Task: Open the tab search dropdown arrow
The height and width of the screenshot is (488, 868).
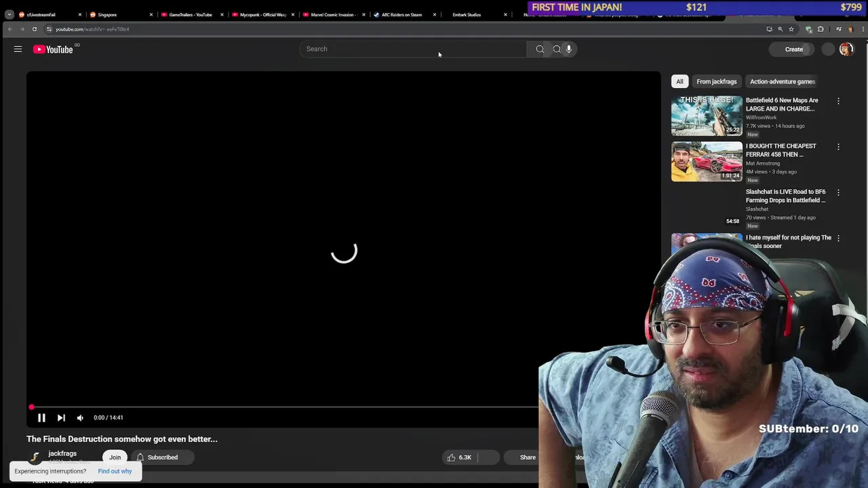Action: 9,14
